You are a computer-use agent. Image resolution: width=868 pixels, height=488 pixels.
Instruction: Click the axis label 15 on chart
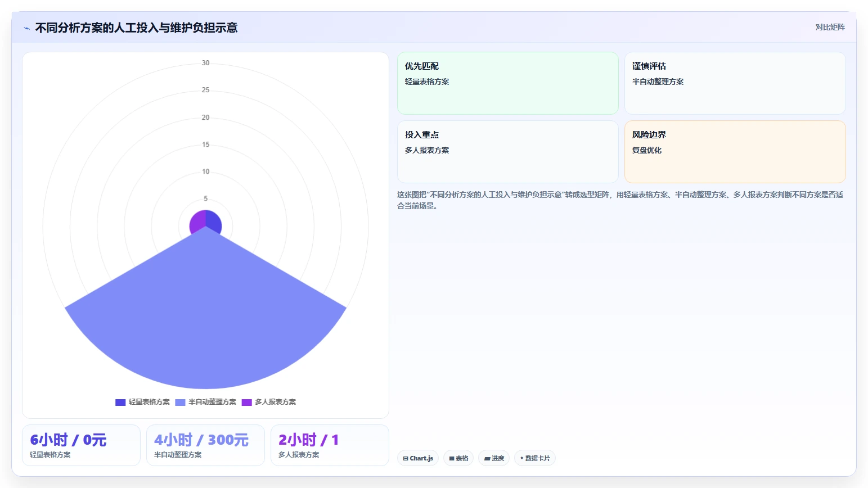pyautogui.click(x=206, y=144)
